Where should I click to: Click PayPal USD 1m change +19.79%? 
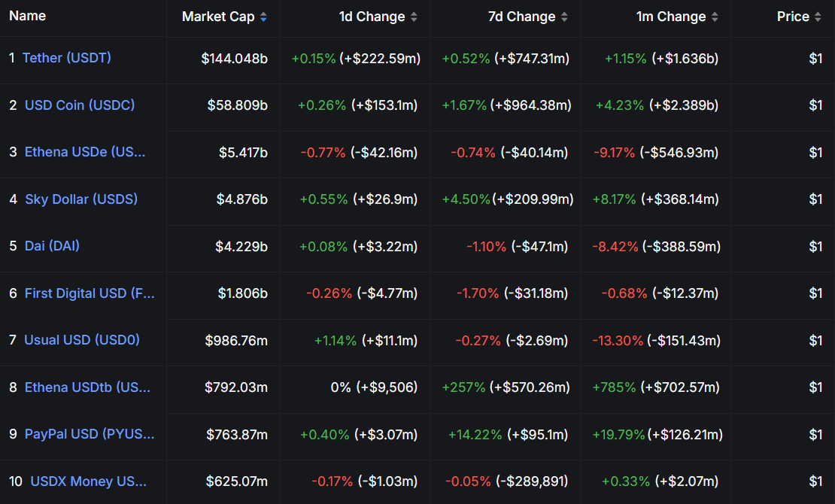[x=619, y=435]
